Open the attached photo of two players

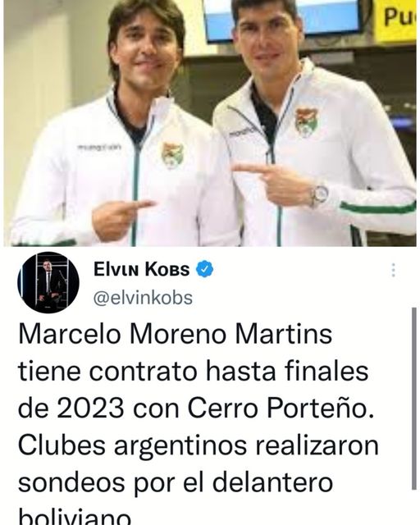coord(210,123)
